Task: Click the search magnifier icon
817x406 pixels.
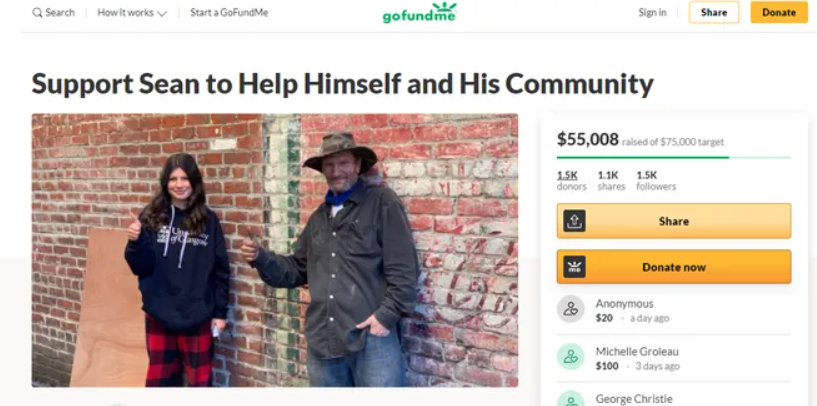Action: (x=37, y=13)
